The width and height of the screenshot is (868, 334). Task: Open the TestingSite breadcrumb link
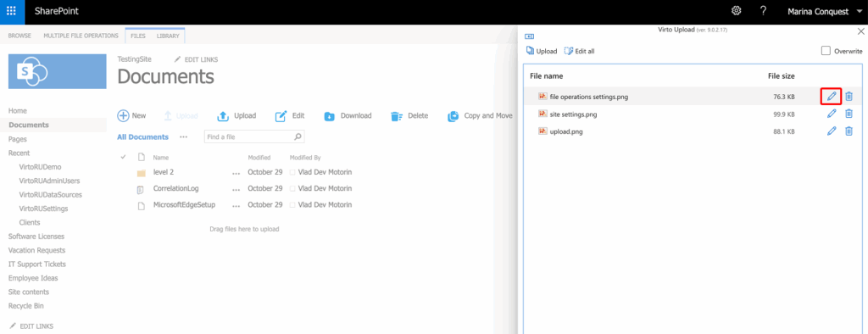135,58
